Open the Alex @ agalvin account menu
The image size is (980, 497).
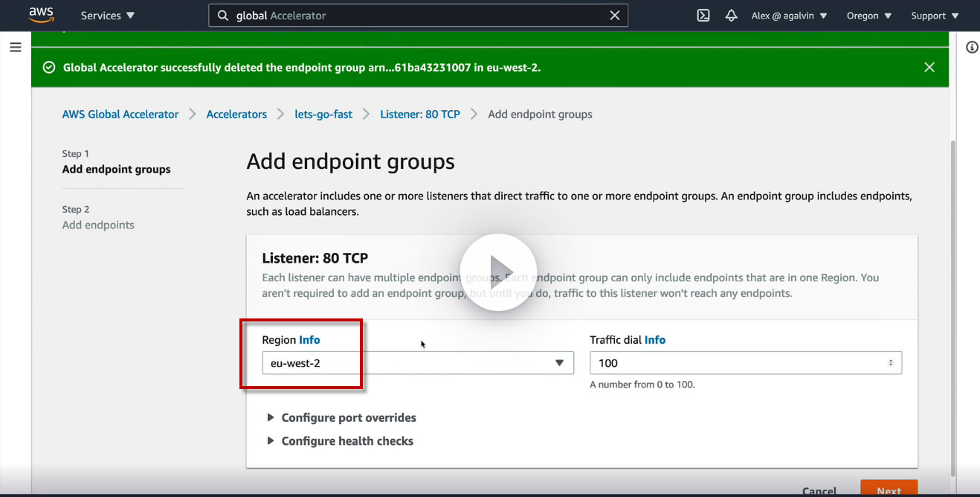point(790,16)
